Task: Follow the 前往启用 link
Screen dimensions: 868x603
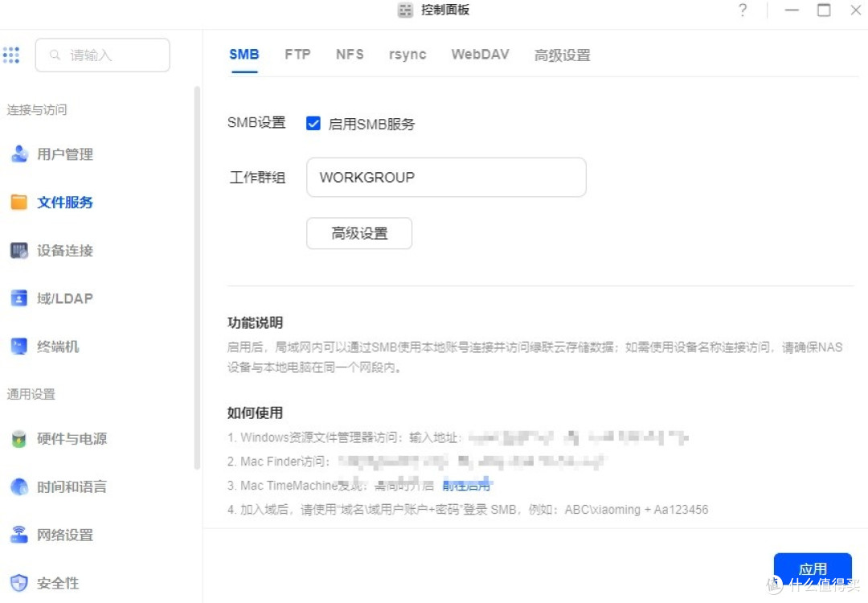Action: (x=467, y=486)
